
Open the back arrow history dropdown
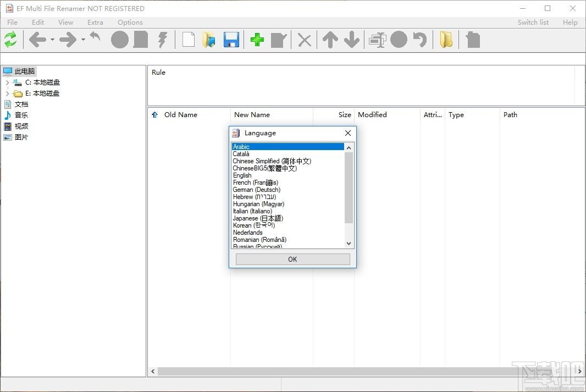point(52,40)
